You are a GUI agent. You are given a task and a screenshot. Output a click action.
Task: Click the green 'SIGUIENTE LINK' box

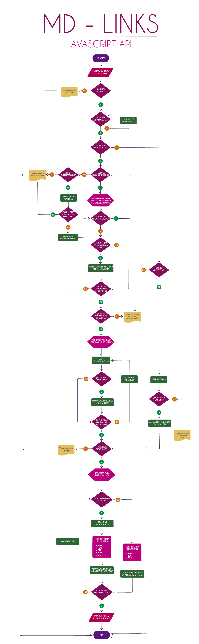pyautogui.click(x=68, y=541)
